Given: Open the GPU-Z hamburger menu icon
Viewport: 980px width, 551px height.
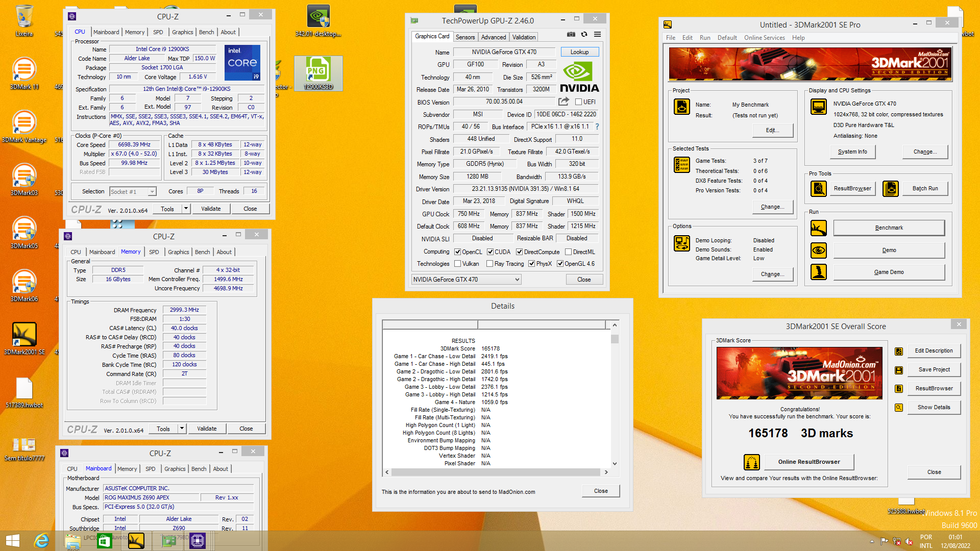Looking at the screenshot, I should pyautogui.click(x=597, y=34).
